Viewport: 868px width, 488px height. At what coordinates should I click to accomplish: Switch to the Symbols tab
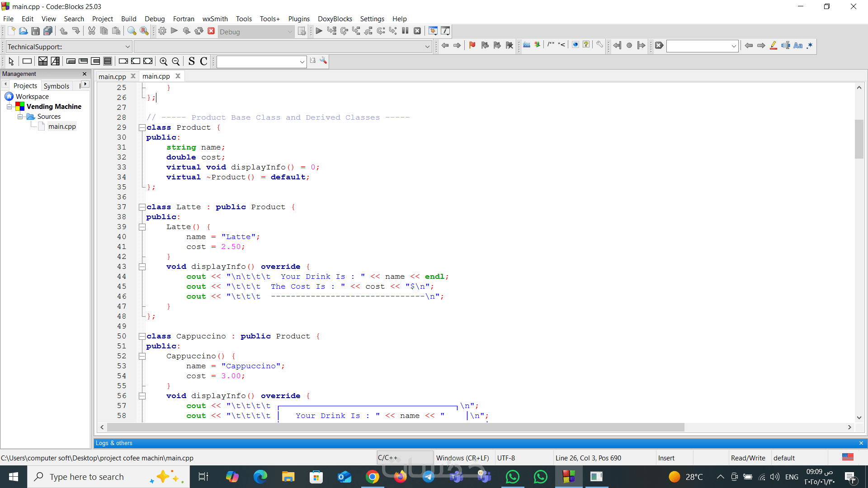tap(57, 86)
